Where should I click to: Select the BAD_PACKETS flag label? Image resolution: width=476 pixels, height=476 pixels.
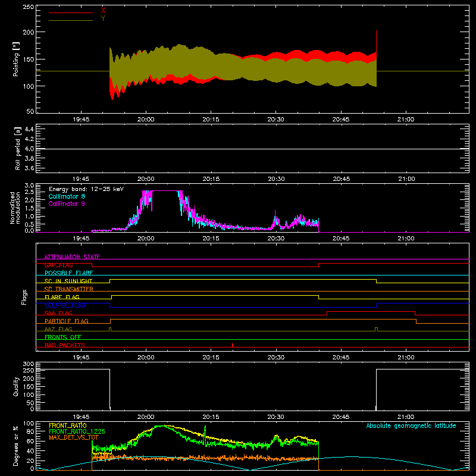point(65,345)
